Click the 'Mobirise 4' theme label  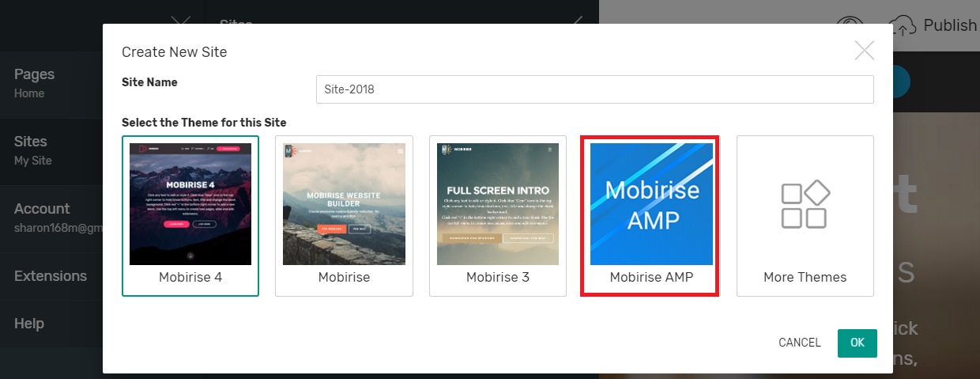[x=190, y=277]
